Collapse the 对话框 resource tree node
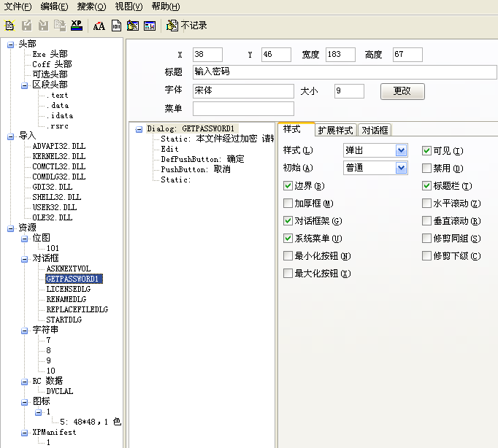Viewport: 498px width, 448px height. pos(24,259)
